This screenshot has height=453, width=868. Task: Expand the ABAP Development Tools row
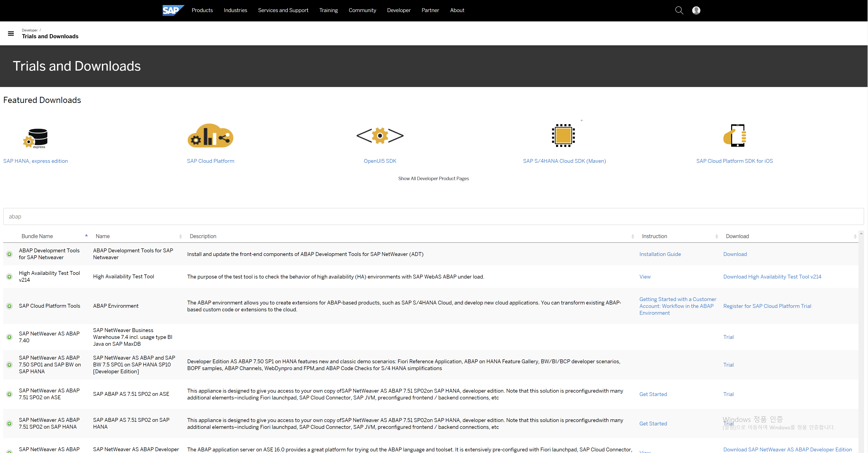pos(9,254)
